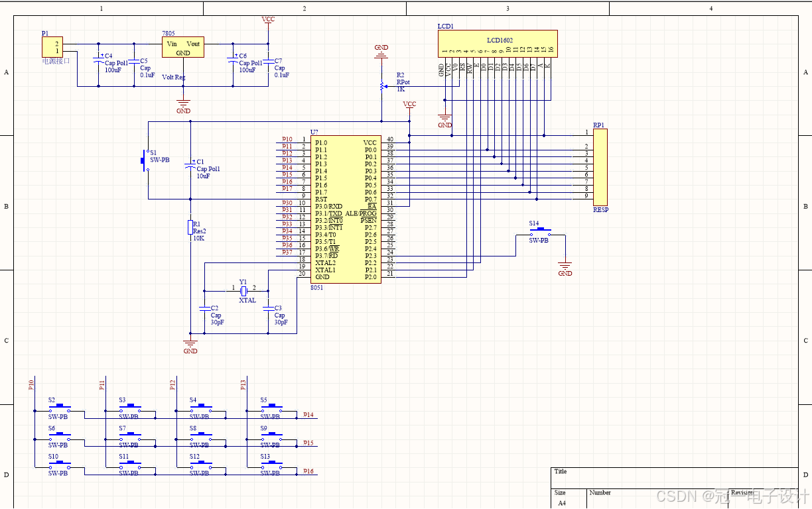812x509 pixels.
Task: Select the C6 100uF polarized capacitor
Action: pos(233,60)
